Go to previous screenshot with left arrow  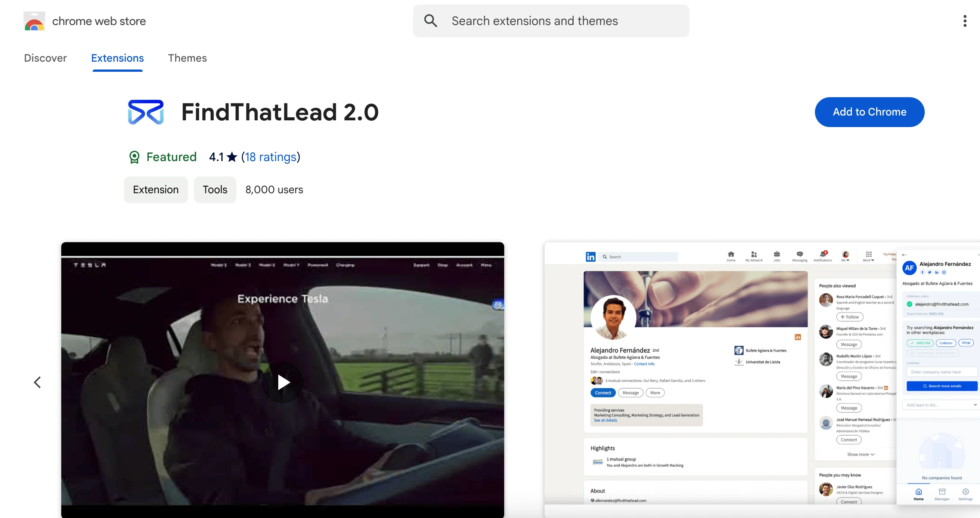(37, 382)
